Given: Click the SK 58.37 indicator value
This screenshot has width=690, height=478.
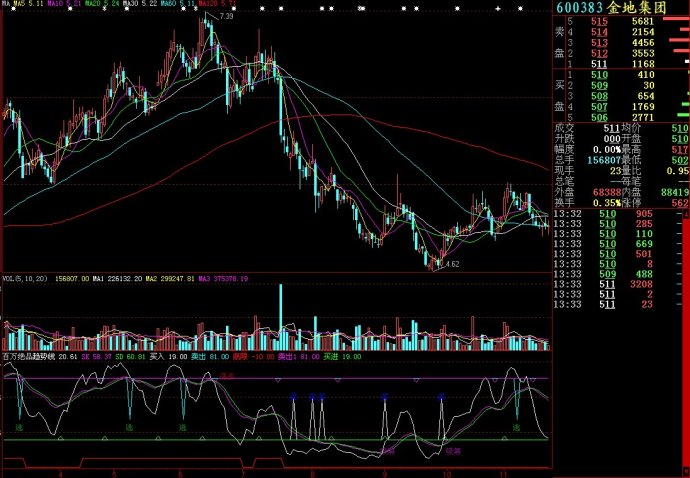Looking at the screenshot, I should 96,357.
